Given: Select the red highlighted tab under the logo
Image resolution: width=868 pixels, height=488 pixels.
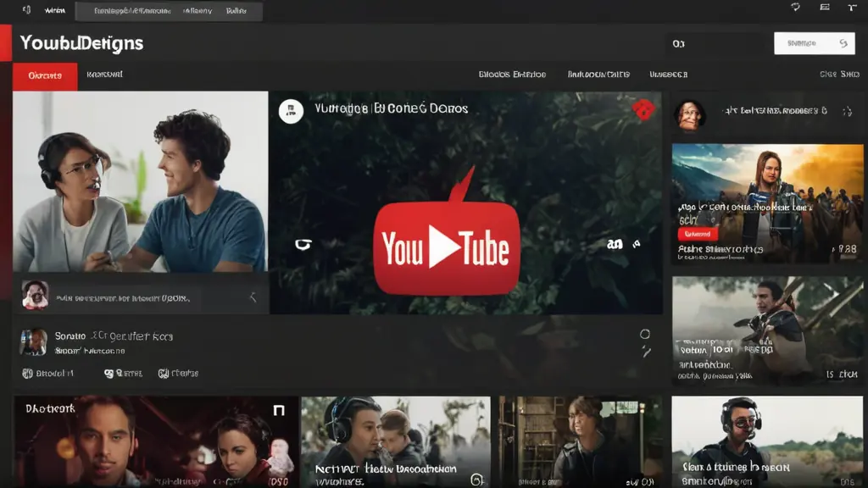Looking at the screenshot, I should pyautogui.click(x=45, y=75).
